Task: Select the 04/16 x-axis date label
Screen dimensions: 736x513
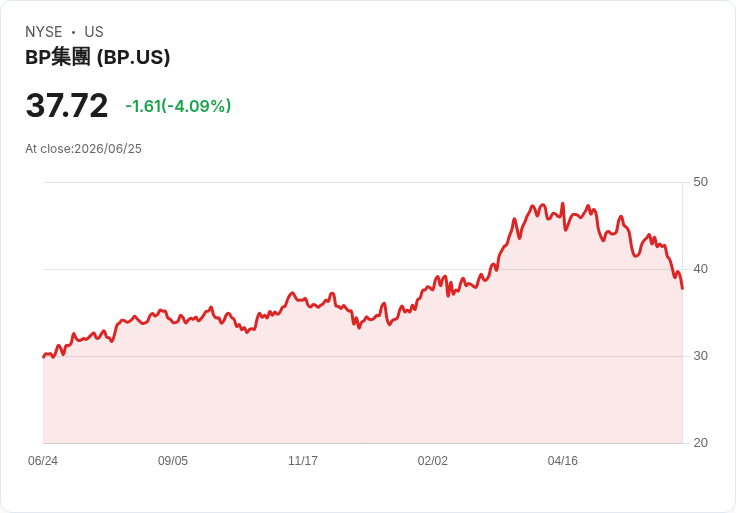Action: click(x=562, y=461)
